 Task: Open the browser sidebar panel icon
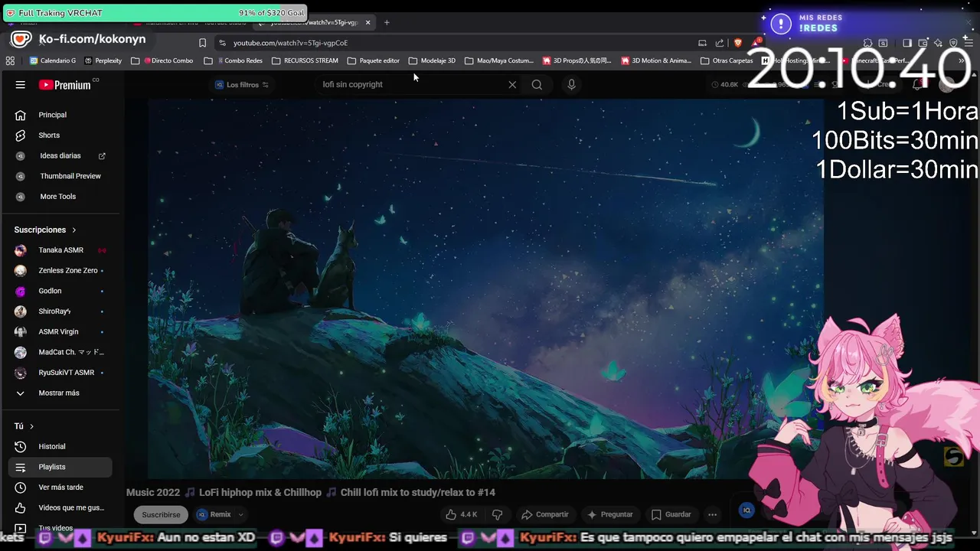coord(907,43)
